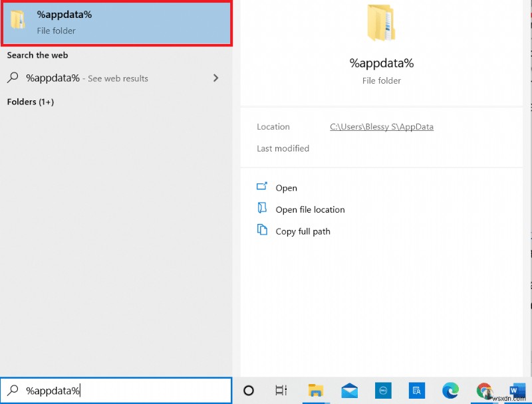This screenshot has height=404, width=532.
Task: Click the Copy full path icon
Action: coord(263,231)
